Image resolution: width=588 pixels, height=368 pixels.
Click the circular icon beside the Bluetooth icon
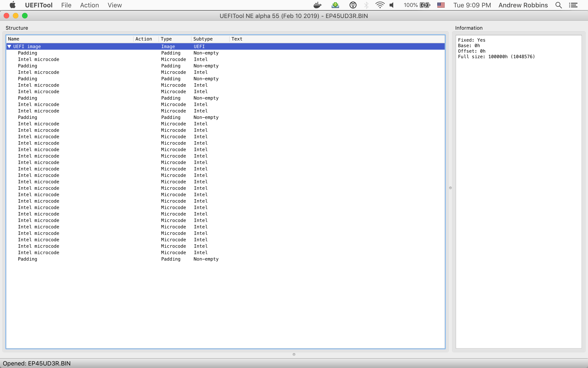coord(353,5)
